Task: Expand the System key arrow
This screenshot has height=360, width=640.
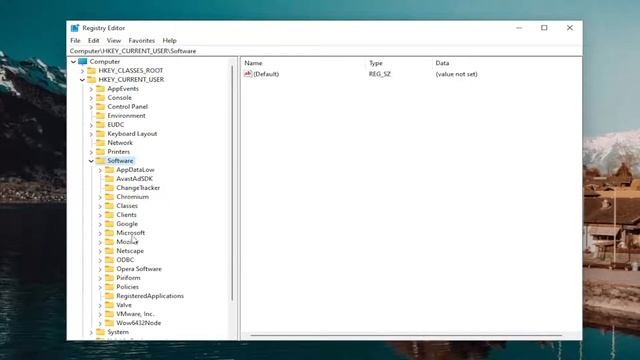Action: [x=91, y=332]
